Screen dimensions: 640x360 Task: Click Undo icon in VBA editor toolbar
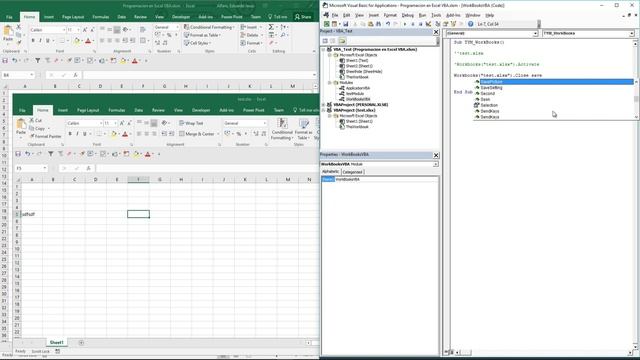point(388,24)
